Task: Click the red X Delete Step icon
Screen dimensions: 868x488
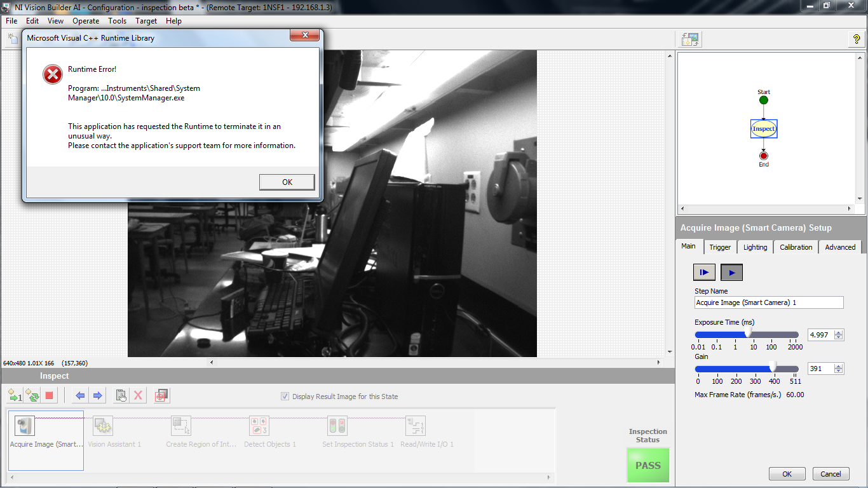Action: pos(138,396)
